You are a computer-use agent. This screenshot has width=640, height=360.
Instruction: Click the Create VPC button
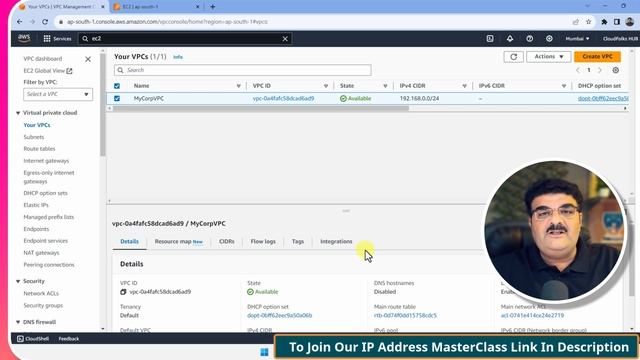(597, 57)
